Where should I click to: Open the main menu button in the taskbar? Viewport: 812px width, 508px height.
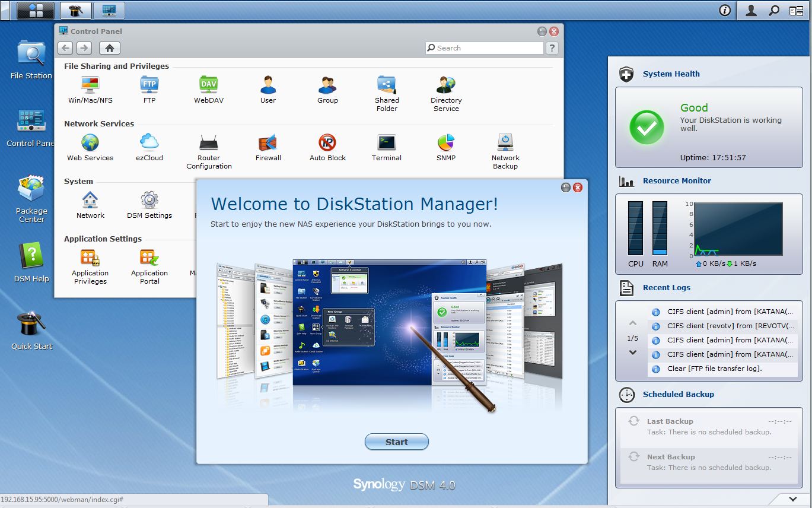coord(36,10)
